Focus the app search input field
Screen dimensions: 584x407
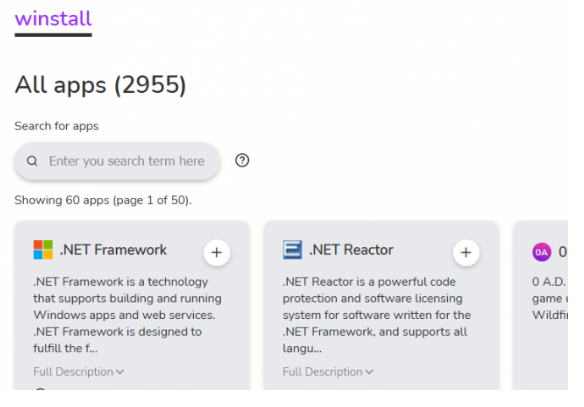pyautogui.click(x=117, y=161)
